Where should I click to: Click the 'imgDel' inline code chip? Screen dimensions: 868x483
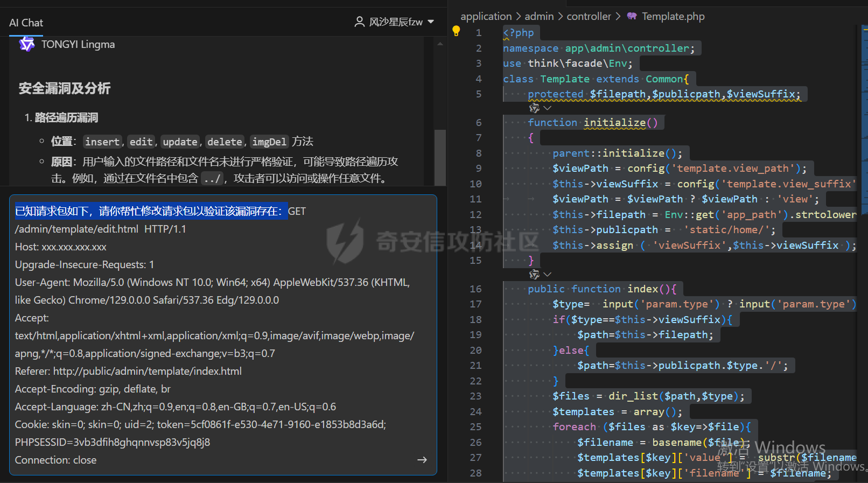[269, 142]
